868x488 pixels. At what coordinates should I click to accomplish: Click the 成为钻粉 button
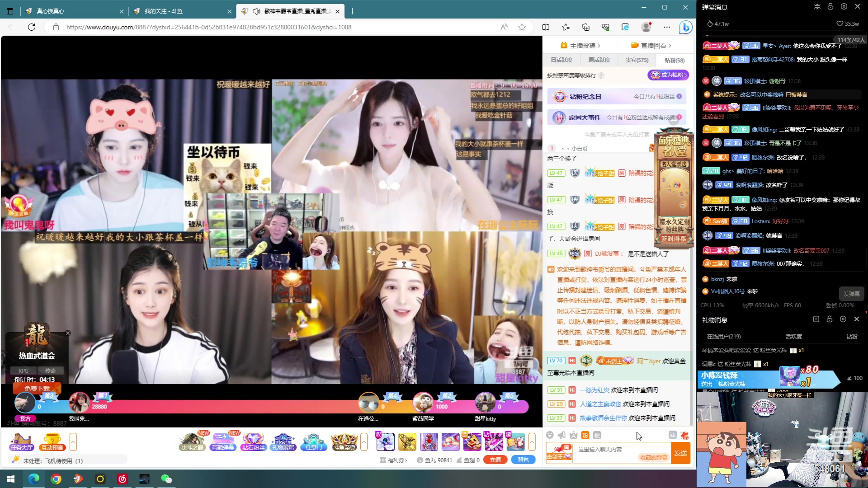tap(668, 75)
